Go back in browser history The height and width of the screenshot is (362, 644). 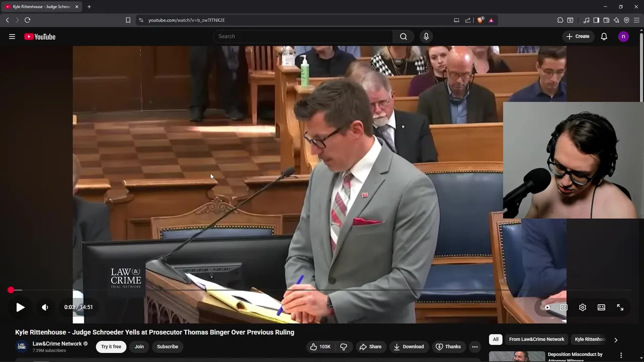[x=8, y=20]
